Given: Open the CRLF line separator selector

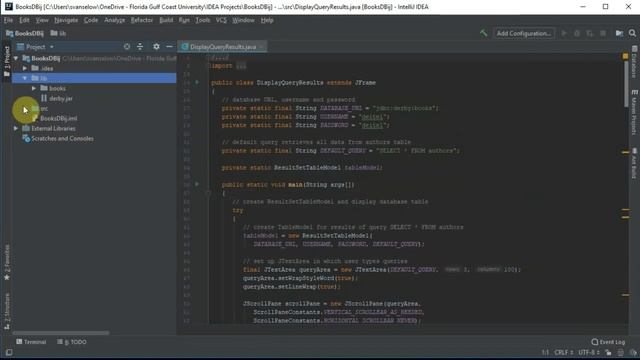Looking at the screenshot, I should [564, 353].
